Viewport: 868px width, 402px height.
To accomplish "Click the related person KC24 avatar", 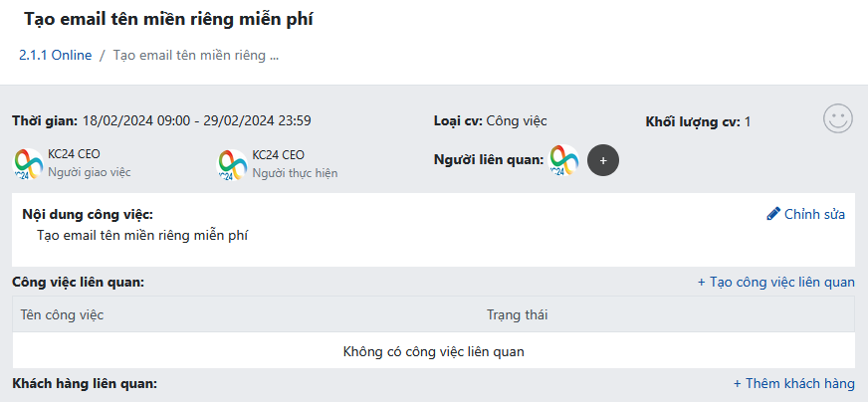I will [563, 160].
